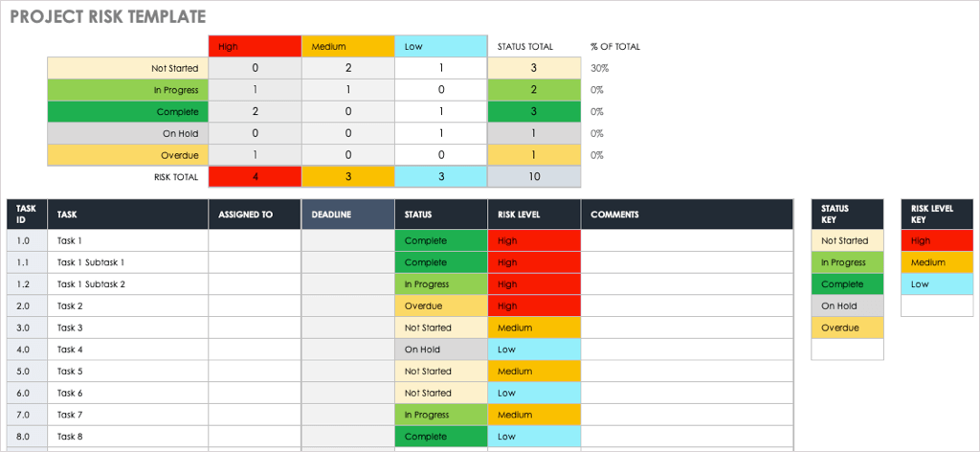
Task: Click the Low risk level cell for Task 8
Action: (533, 437)
